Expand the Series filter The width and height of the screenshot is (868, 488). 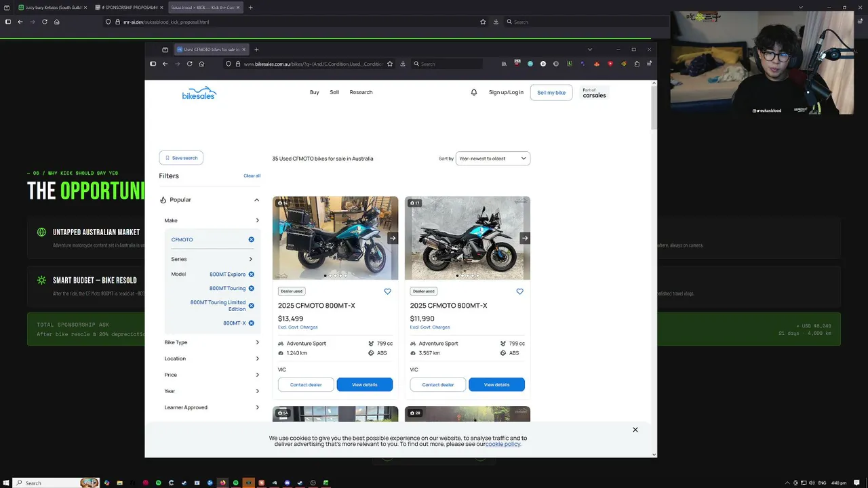(x=212, y=259)
